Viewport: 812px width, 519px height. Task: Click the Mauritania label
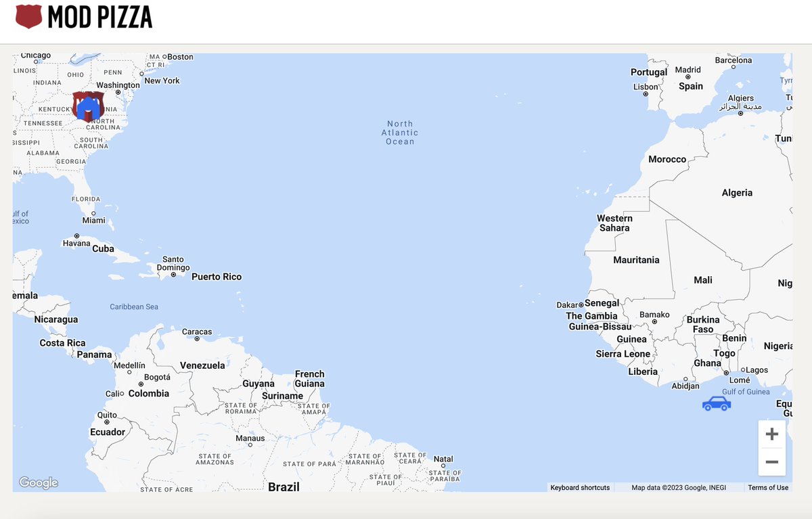[x=636, y=260]
